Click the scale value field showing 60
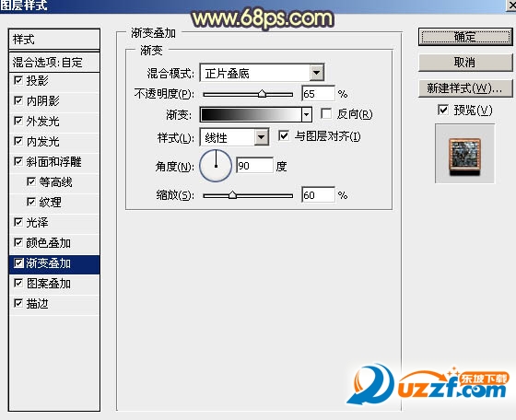Viewport: 516px width, 420px height. 318,195
